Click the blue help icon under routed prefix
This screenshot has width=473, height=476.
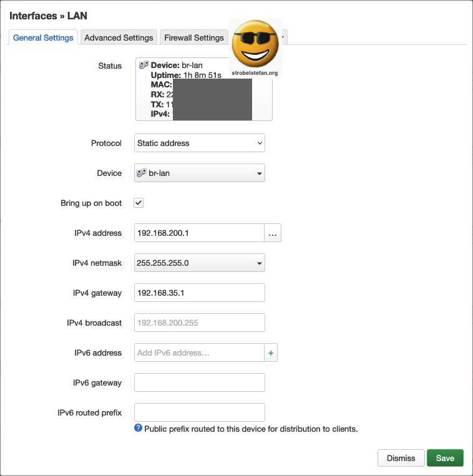[138, 428]
